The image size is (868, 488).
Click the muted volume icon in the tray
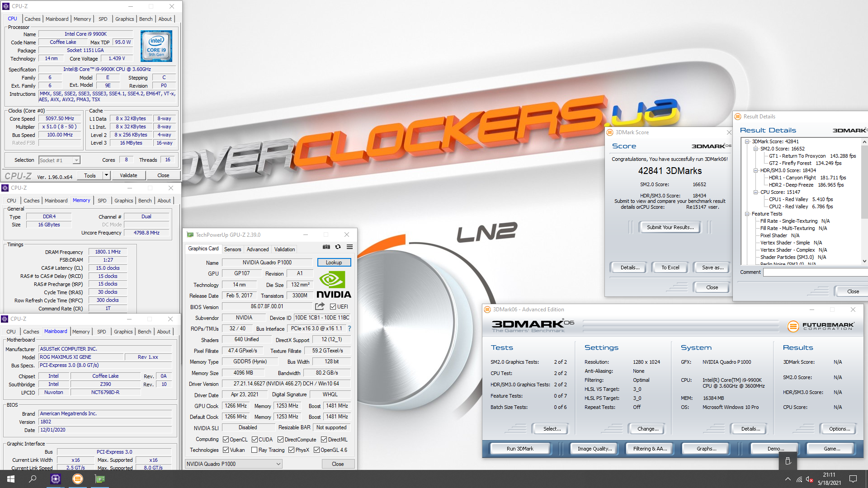[810, 479]
